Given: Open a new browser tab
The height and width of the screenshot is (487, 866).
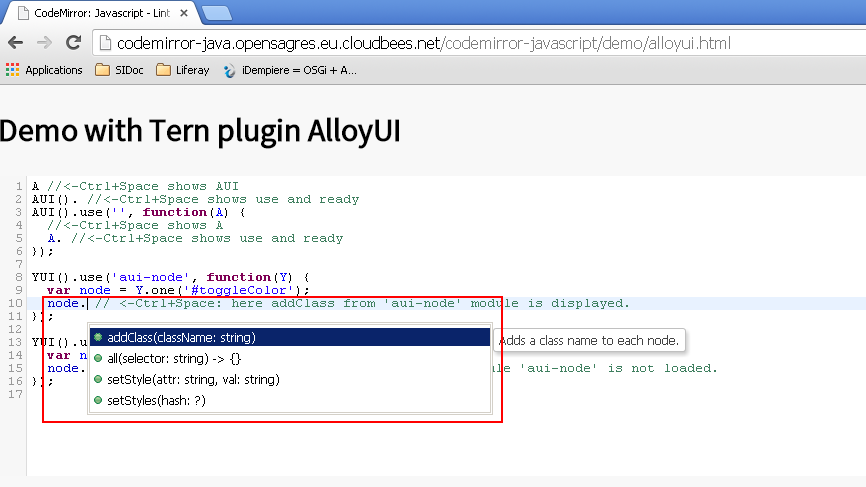Looking at the screenshot, I should pyautogui.click(x=217, y=14).
